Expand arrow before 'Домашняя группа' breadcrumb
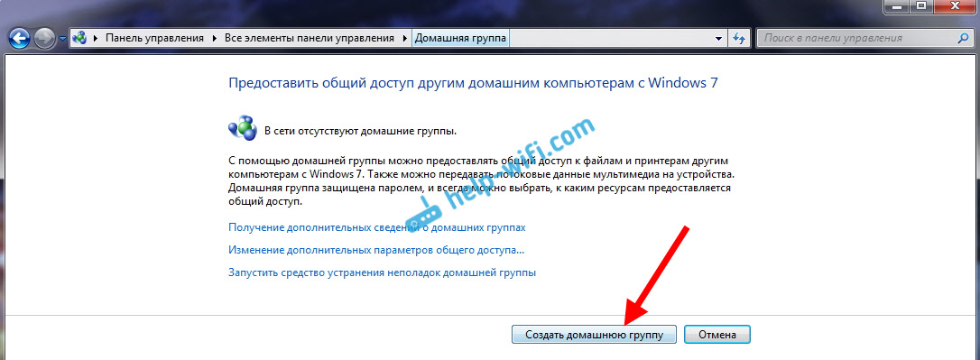The image size is (980, 360). pyautogui.click(x=404, y=38)
